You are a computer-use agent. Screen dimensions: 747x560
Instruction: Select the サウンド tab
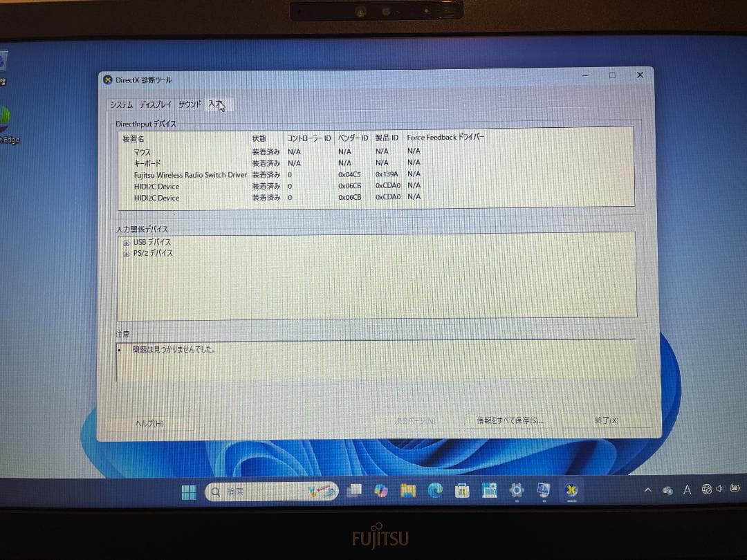[188, 104]
